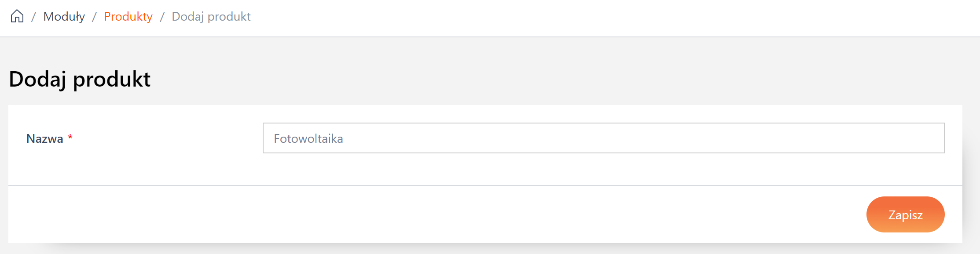Click the Fotowoltaika placeholder text box
Image resolution: width=980 pixels, height=254 pixels.
[603, 138]
